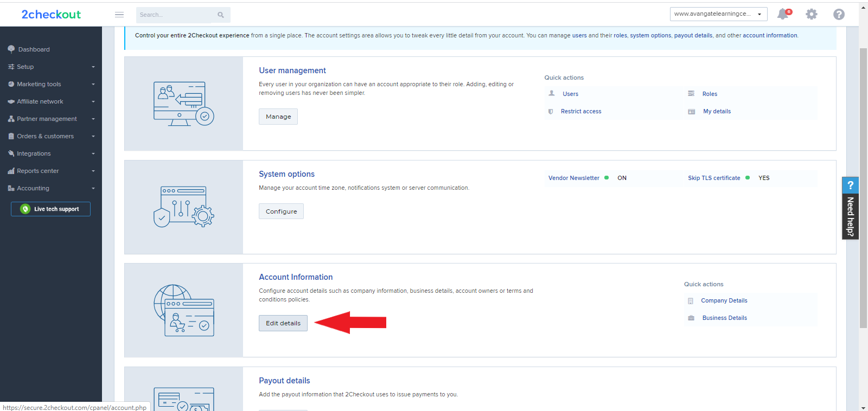Viewport: 868px width, 411px height.
Task: Expand the Orders & customers arrow
Action: (93, 137)
